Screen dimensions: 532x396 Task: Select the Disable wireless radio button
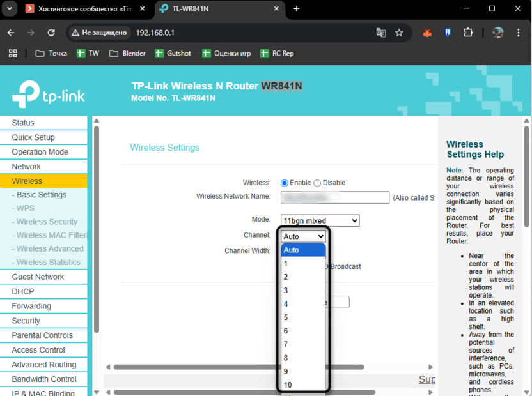click(317, 183)
